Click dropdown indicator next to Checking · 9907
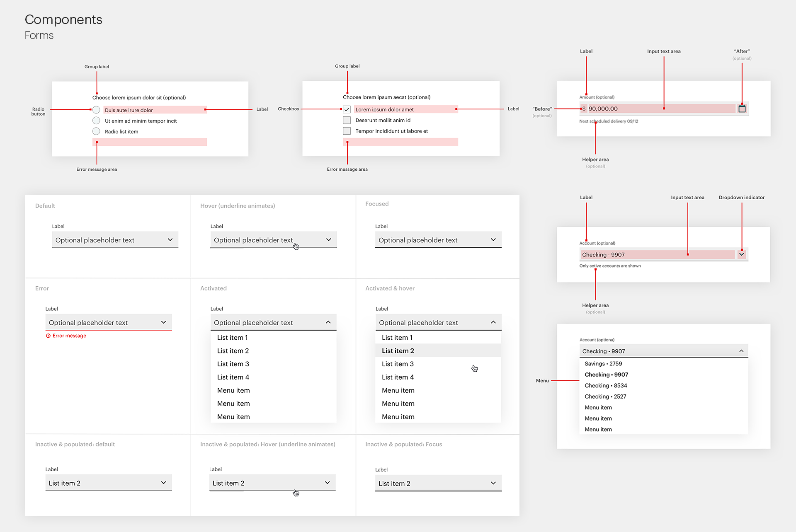 click(741, 254)
